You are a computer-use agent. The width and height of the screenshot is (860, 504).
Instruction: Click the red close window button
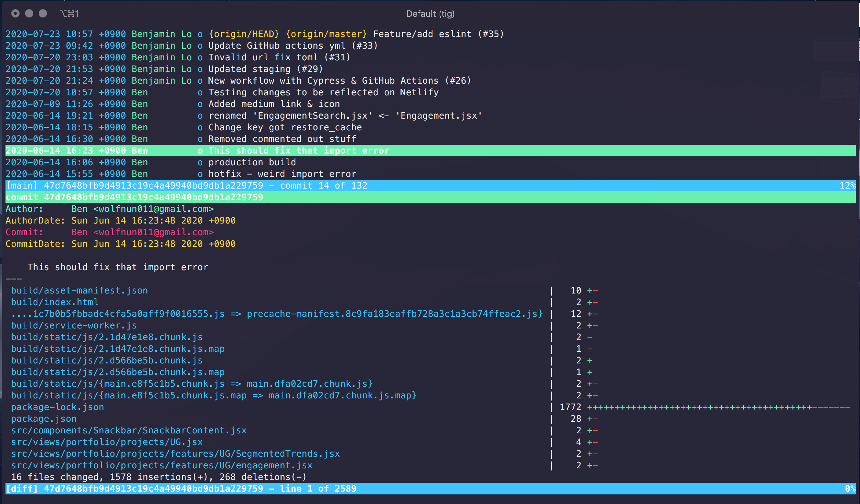click(x=15, y=13)
